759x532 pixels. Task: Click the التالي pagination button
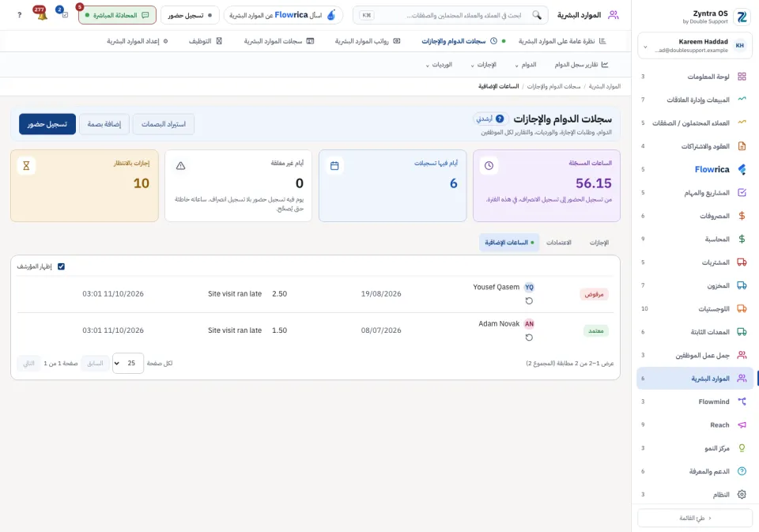coord(28,363)
